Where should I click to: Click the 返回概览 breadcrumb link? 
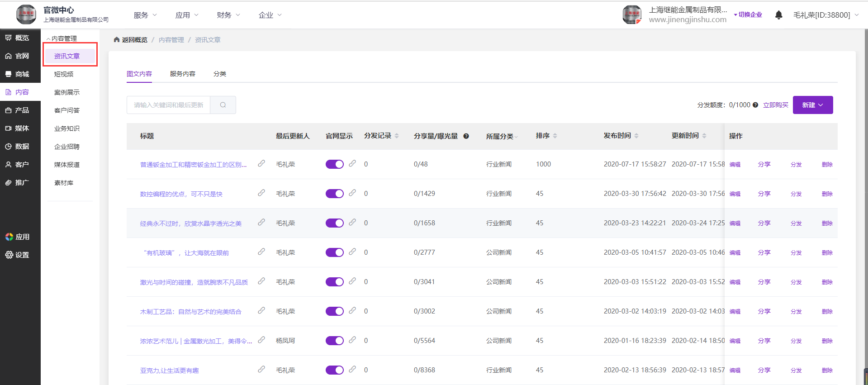tap(135, 40)
